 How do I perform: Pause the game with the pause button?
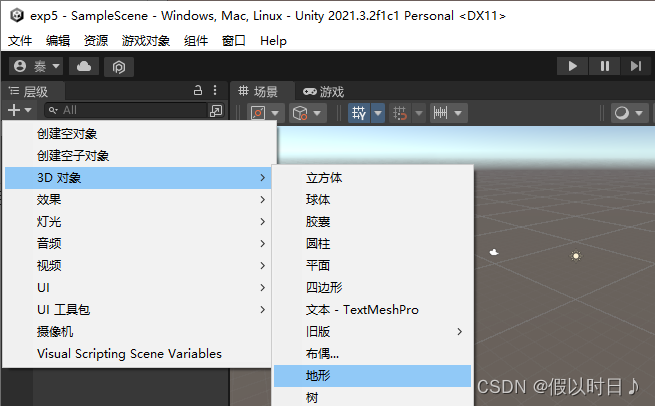(x=604, y=66)
